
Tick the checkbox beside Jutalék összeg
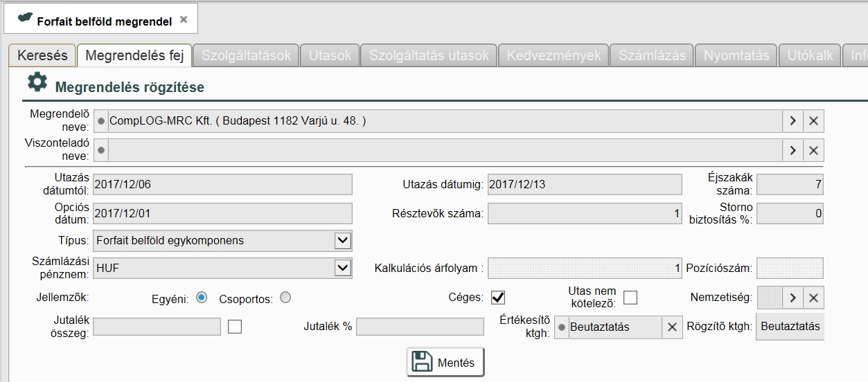pyautogui.click(x=235, y=327)
